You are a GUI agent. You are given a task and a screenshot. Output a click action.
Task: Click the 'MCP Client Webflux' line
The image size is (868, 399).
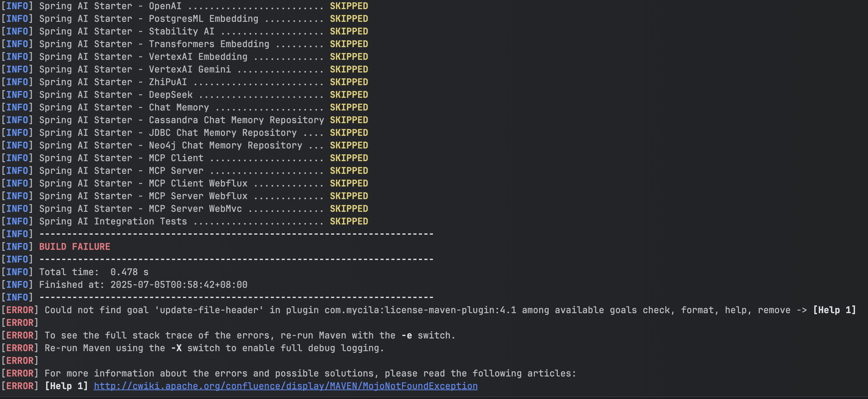pos(185,183)
